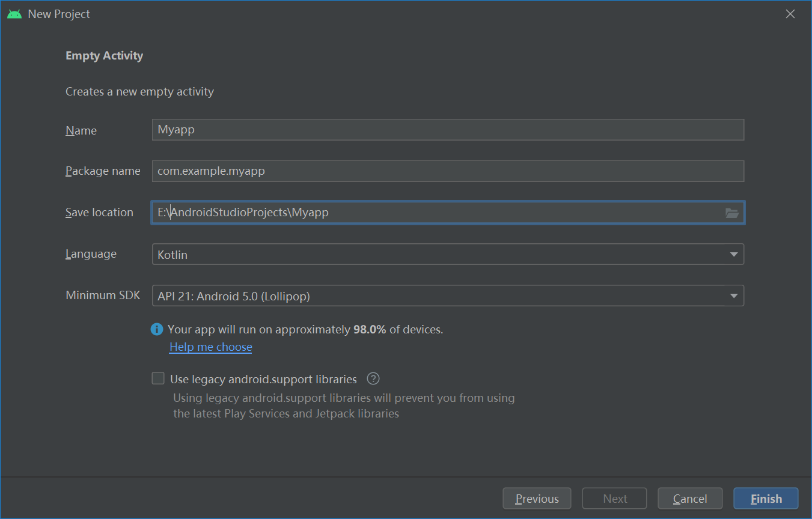
Task: Click the New Project window title
Action: (x=59, y=14)
